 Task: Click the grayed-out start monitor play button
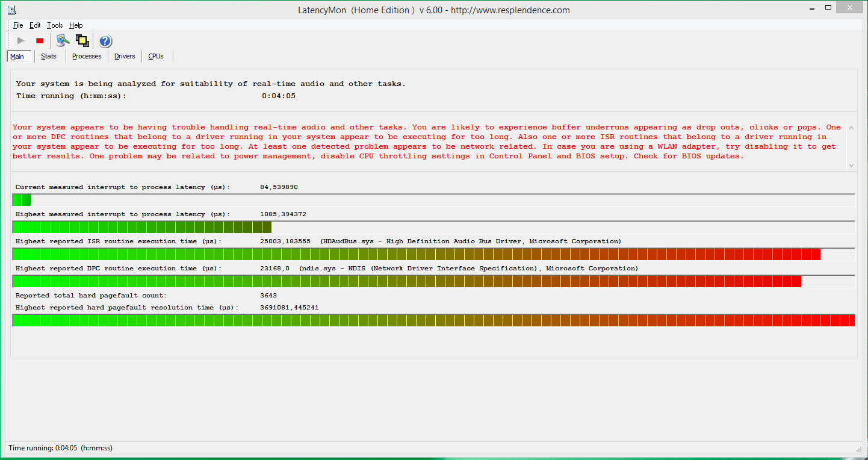pyautogui.click(x=21, y=41)
